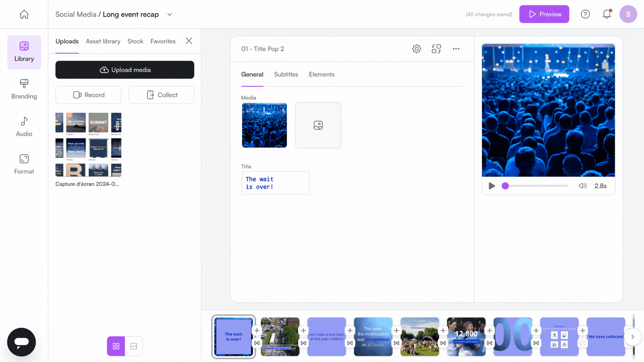The height and width of the screenshot is (362, 644).
Task: Select the Subtitles scene tab
Action: (x=286, y=74)
